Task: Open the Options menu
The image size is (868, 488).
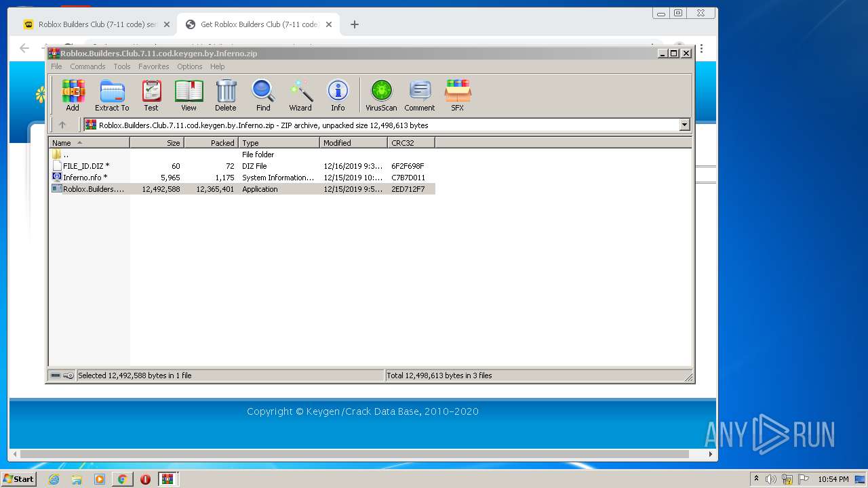Action: [x=190, y=66]
